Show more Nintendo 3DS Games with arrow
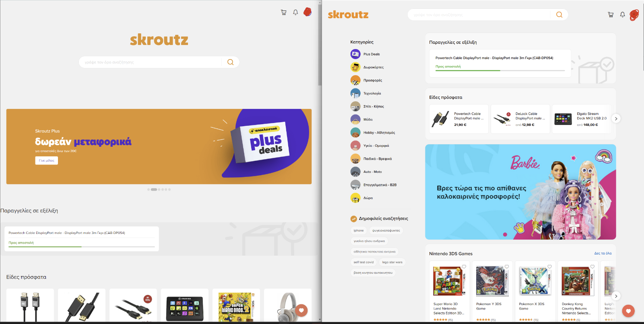 pyautogui.click(x=616, y=296)
